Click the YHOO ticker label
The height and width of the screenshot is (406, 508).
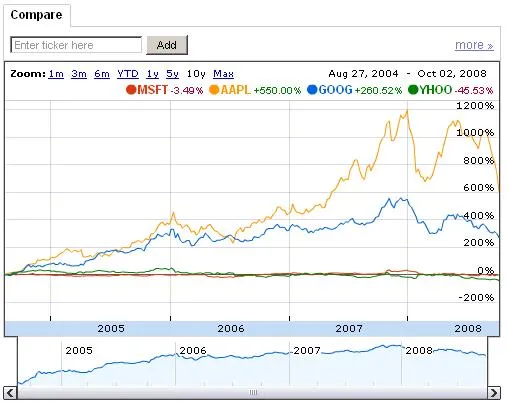click(436, 90)
